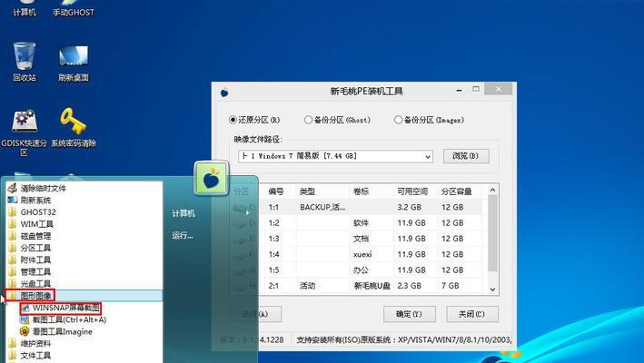Select partition row 1:5 办公

click(x=357, y=270)
